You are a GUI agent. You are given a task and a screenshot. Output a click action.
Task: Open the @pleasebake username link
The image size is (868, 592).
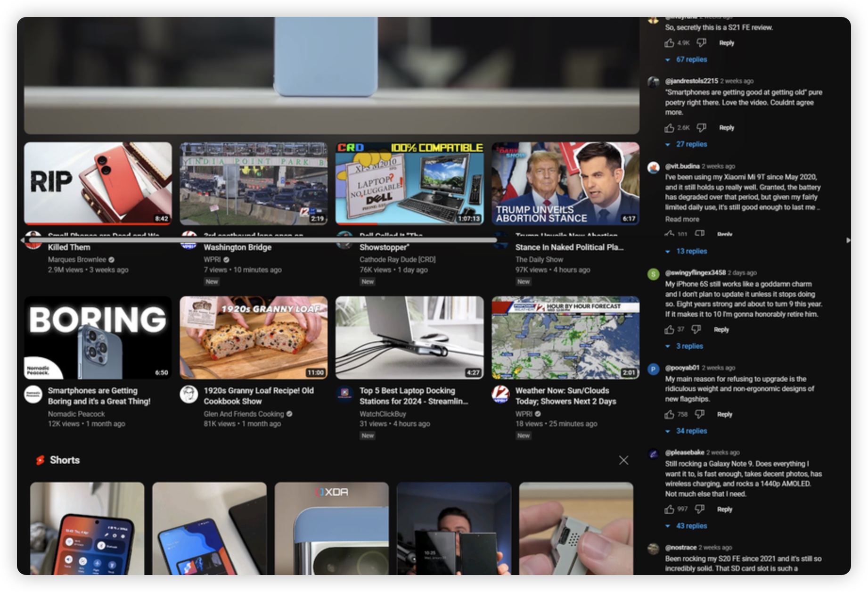684,452
